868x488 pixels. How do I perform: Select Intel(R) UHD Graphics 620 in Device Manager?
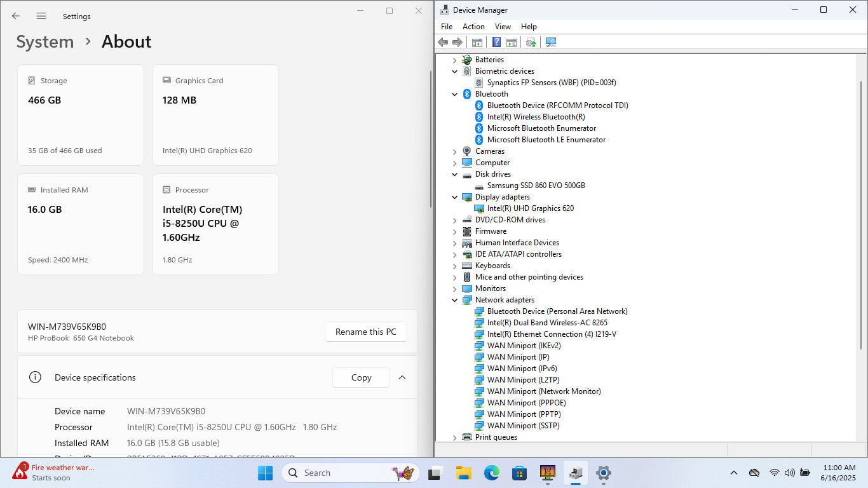530,208
